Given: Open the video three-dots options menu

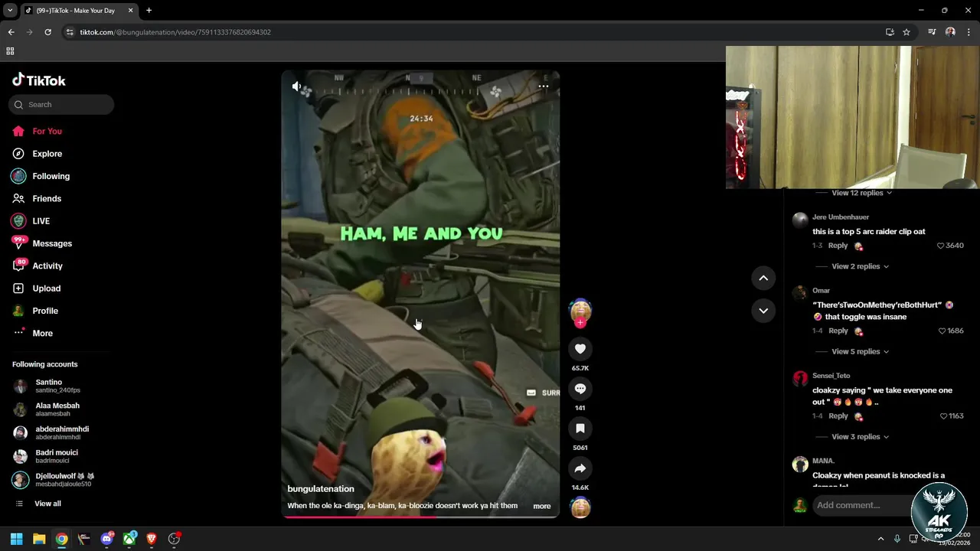Looking at the screenshot, I should (544, 86).
